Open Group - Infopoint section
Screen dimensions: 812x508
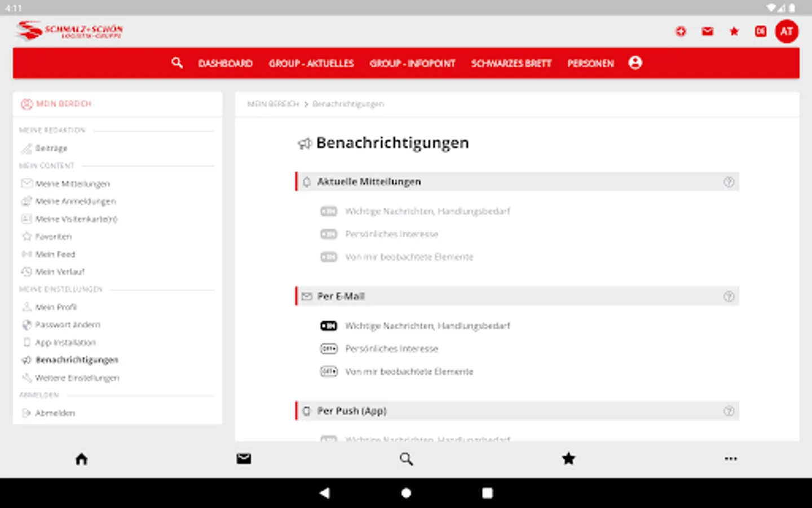click(x=412, y=63)
